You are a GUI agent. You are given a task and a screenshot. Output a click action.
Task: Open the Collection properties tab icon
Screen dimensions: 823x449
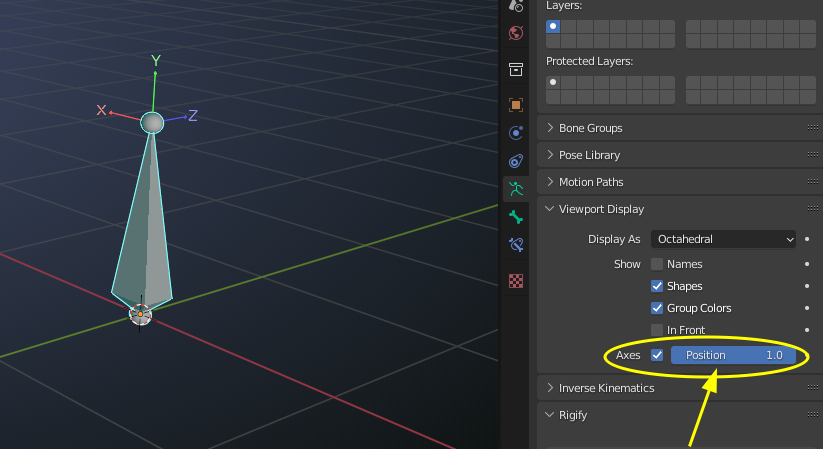(x=516, y=69)
